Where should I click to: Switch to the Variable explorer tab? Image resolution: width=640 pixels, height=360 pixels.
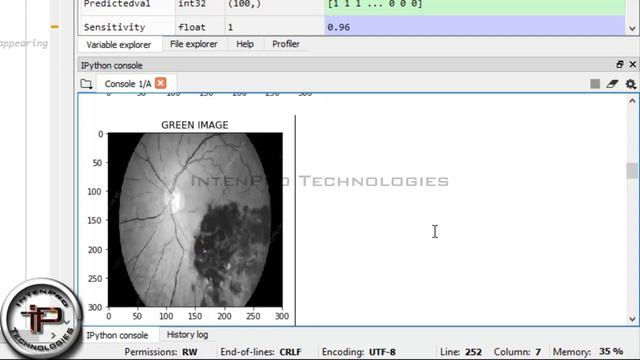(x=118, y=44)
